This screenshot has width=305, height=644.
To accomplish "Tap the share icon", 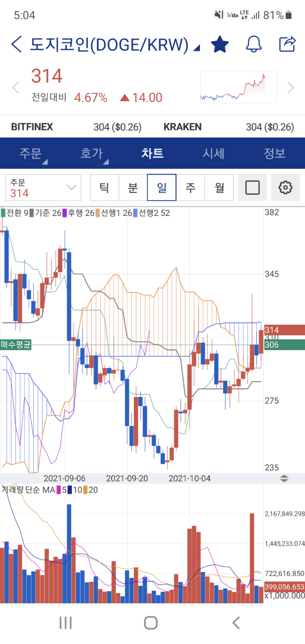I will click(287, 44).
